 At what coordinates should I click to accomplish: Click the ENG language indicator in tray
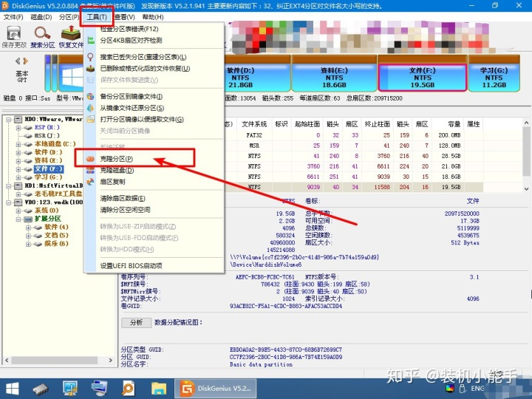(x=478, y=389)
